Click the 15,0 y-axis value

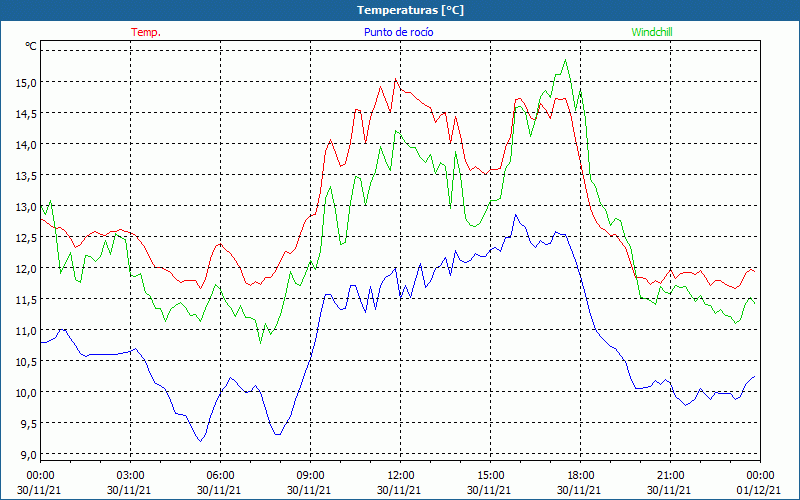point(27,82)
